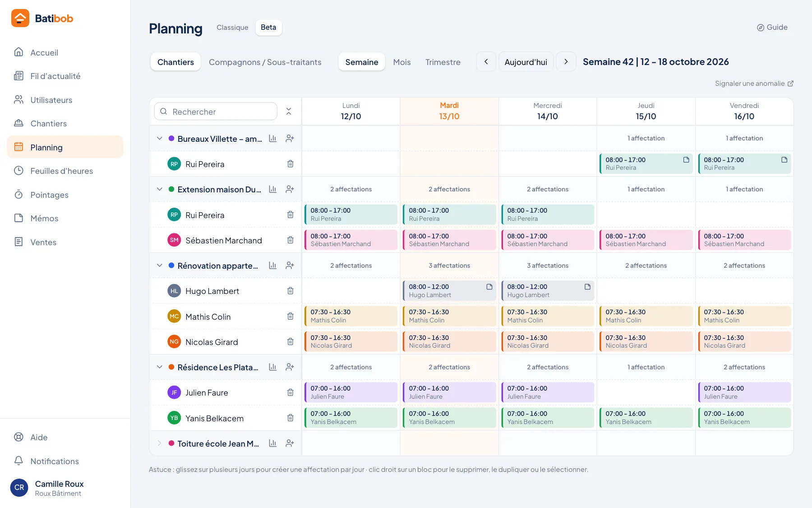
Task: Add a person to Bureaux Villette chantier
Action: coord(290,139)
